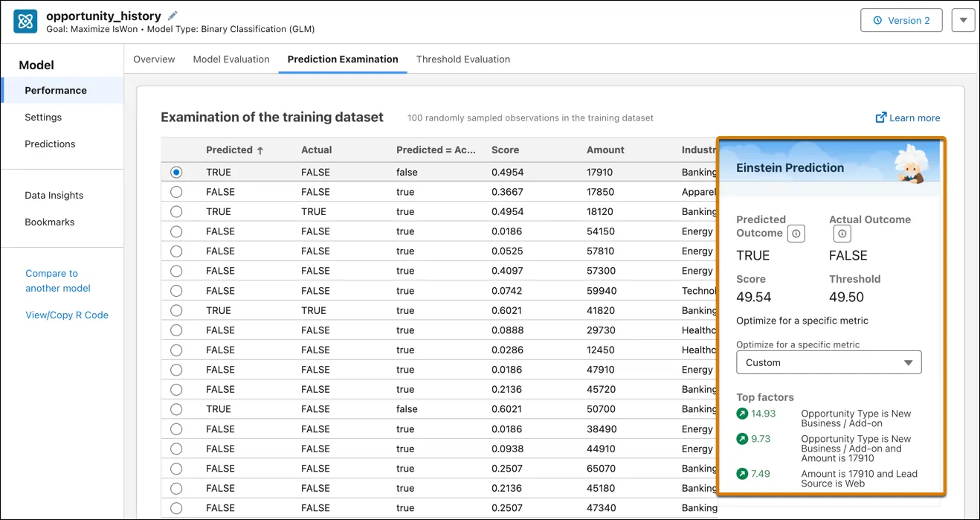Viewport: 980px width, 520px height.
Task: Click the amount value 47340
Action: coord(601,508)
